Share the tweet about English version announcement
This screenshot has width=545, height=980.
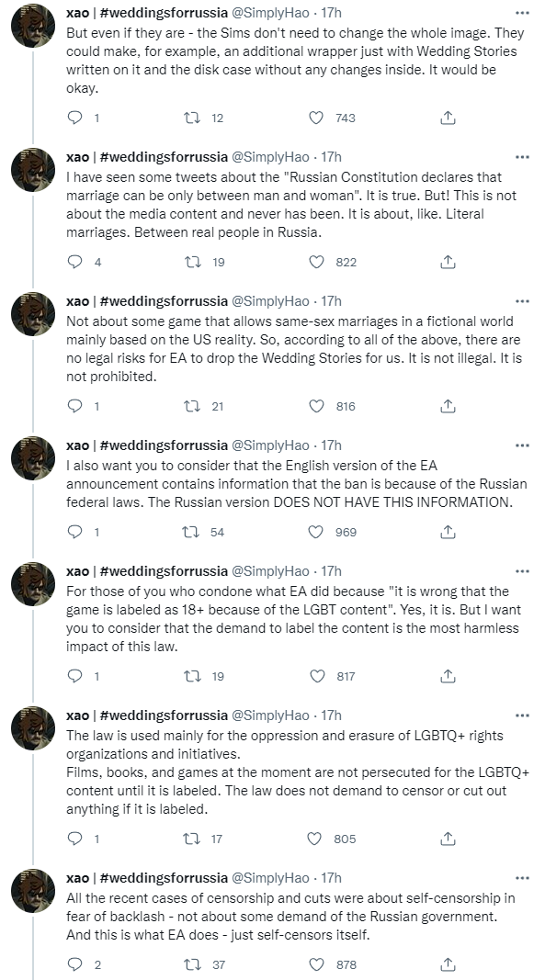(x=448, y=532)
